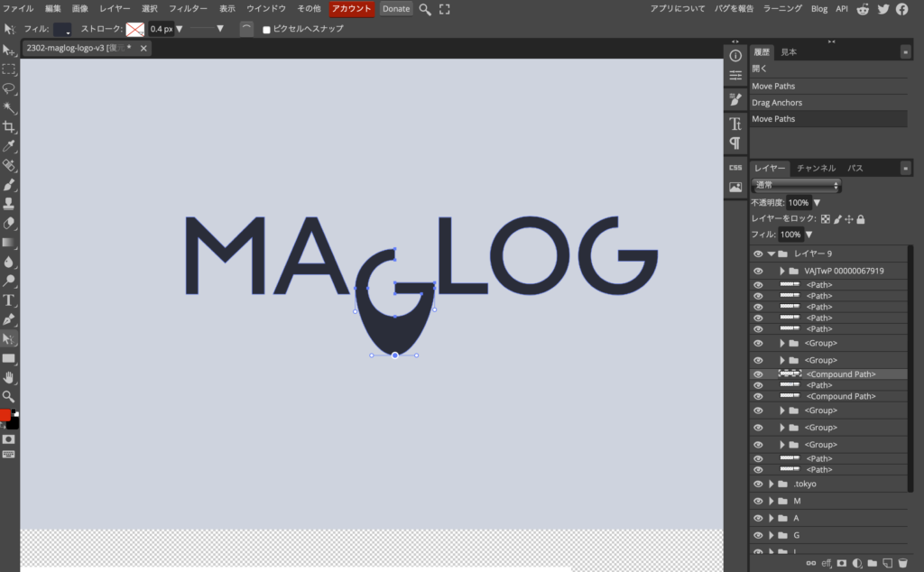Image resolution: width=924 pixels, height=572 pixels.
Task: Choose the Clone Stamp tool
Action: [x=9, y=204]
